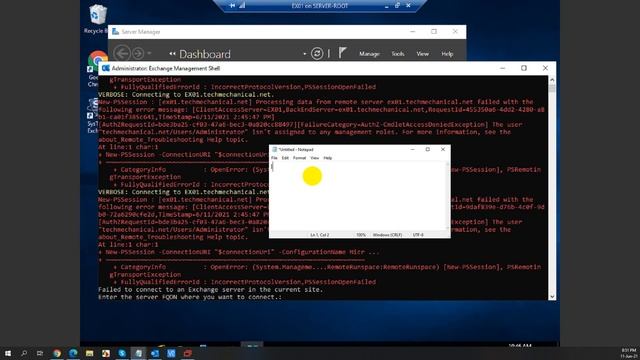
Task: Open Outlook from the taskbar
Action: [155, 353]
